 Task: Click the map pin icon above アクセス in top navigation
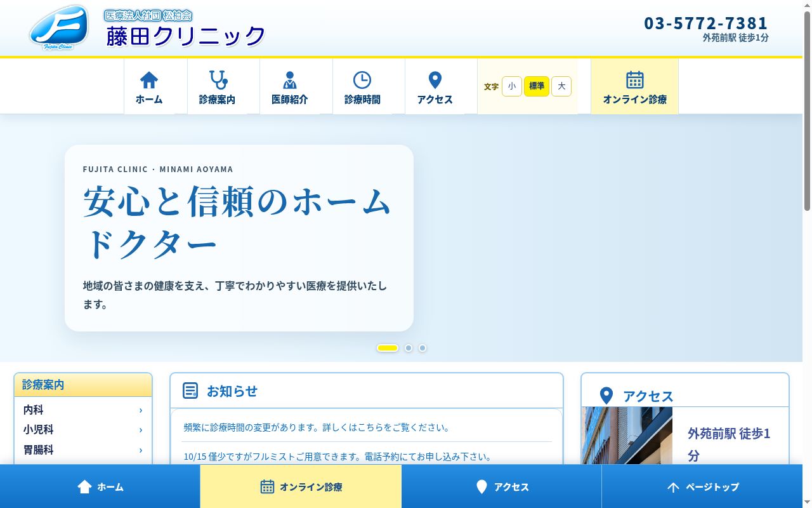[x=435, y=80]
